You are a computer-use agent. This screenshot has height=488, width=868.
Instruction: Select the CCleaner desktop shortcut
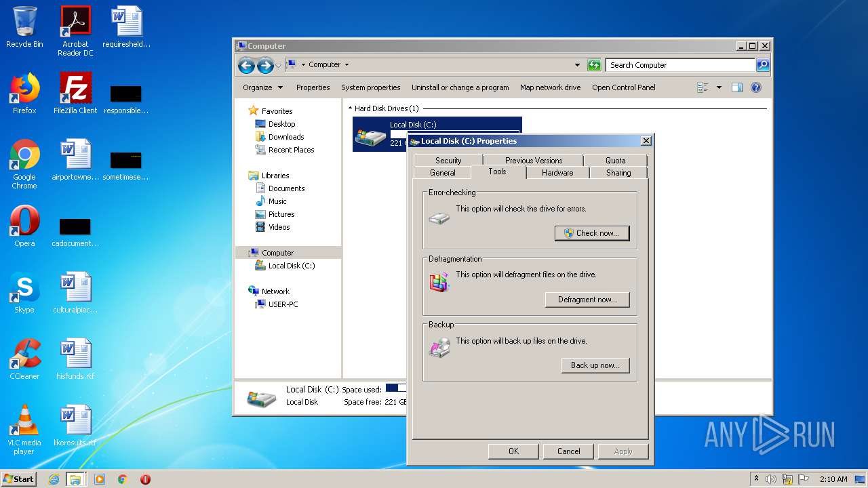(x=24, y=359)
